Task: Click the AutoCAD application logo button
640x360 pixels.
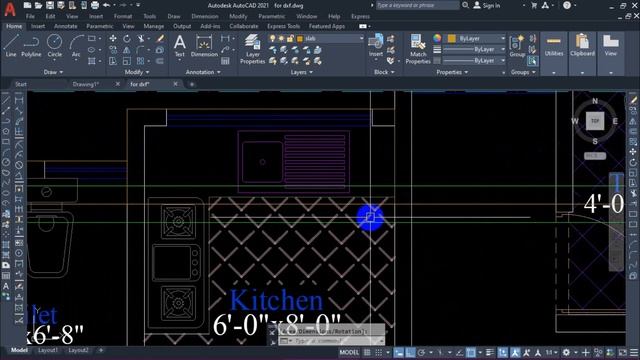Action: point(10,8)
